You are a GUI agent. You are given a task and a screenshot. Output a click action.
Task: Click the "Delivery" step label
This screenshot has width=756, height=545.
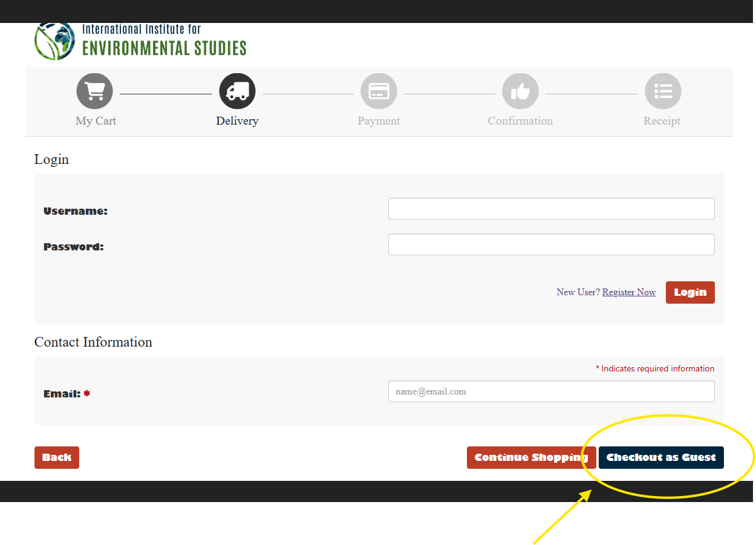237,121
